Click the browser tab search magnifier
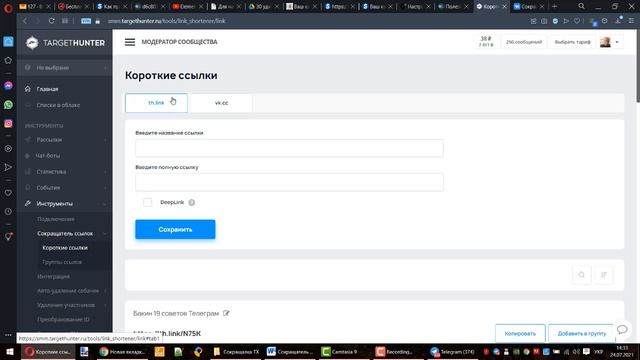The height and width of the screenshot is (360, 640). [581, 7]
